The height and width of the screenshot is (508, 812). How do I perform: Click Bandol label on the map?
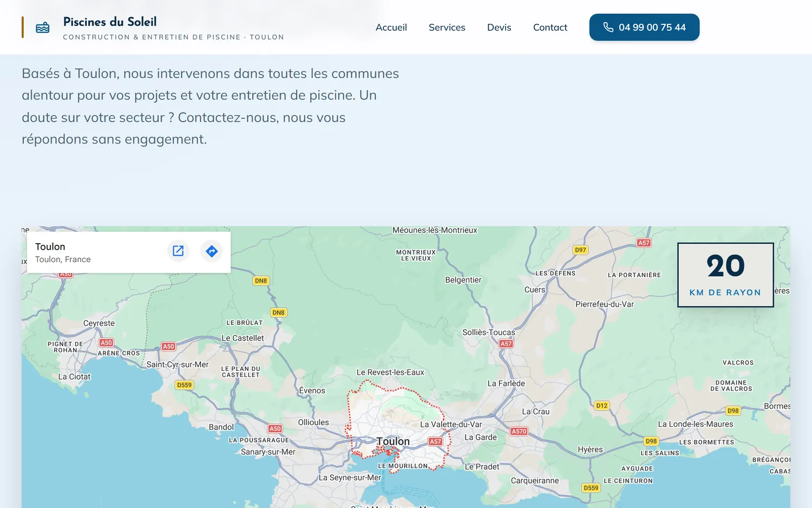[x=221, y=427]
